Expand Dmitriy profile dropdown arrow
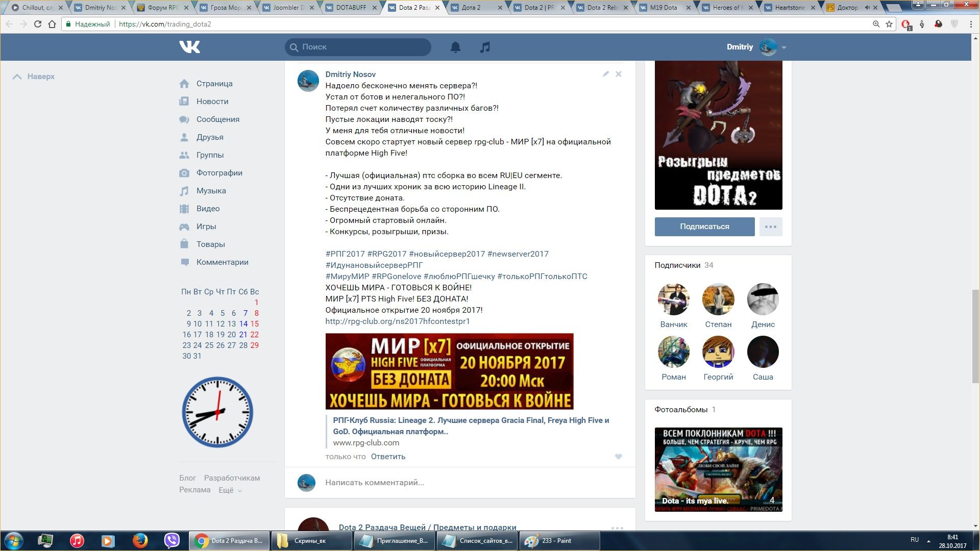The height and width of the screenshot is (551, 980). pos(784,47)
